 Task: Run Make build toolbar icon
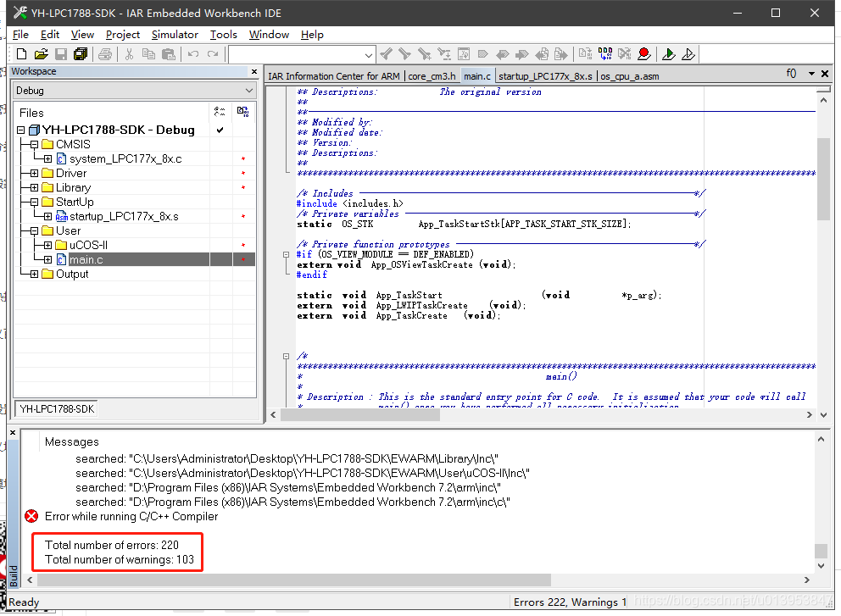[x=605, y=54]
